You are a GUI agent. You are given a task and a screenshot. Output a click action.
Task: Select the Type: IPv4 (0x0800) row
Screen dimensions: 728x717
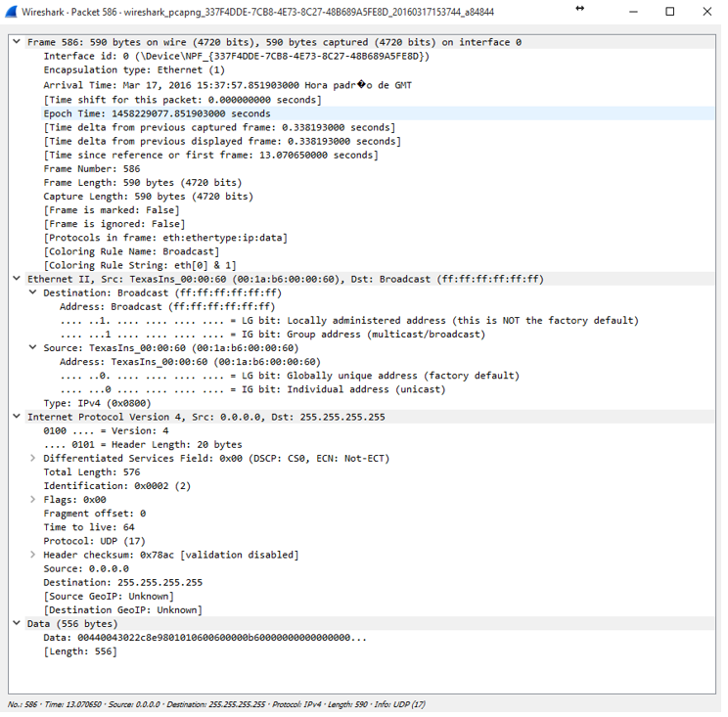coord(97,403)
